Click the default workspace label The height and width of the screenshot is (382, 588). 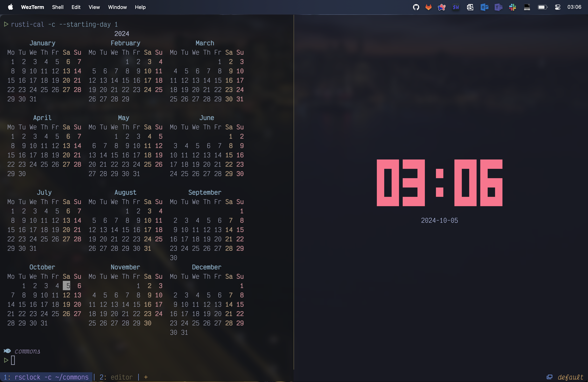(570, 377)
